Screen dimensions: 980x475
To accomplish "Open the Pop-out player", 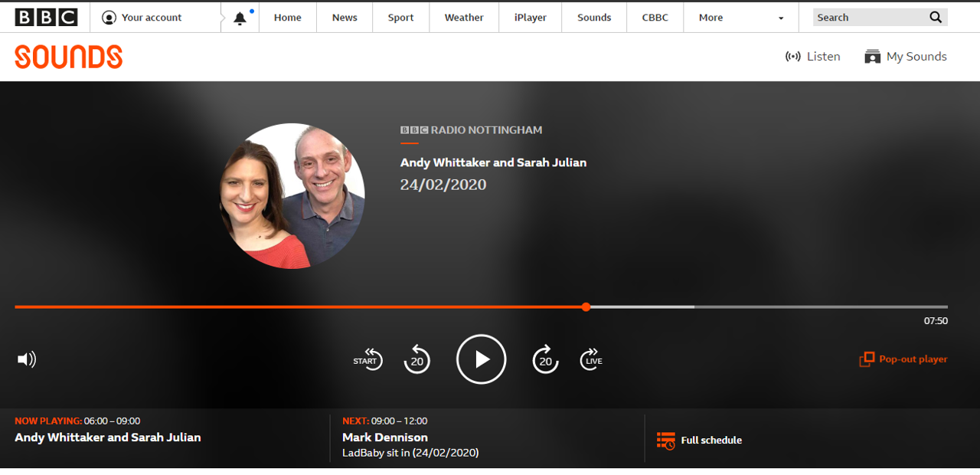I will (903, 359).
